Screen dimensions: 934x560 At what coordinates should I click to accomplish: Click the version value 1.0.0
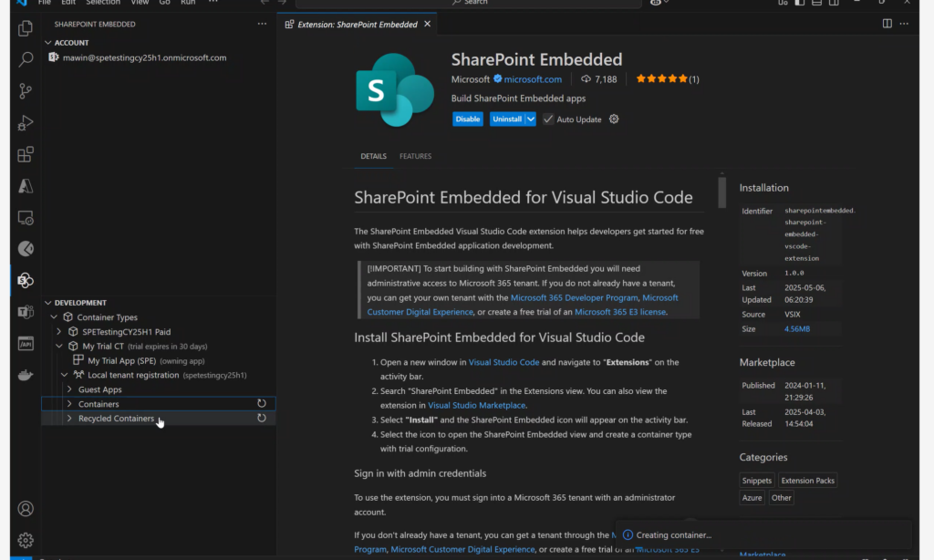(794, 273)
